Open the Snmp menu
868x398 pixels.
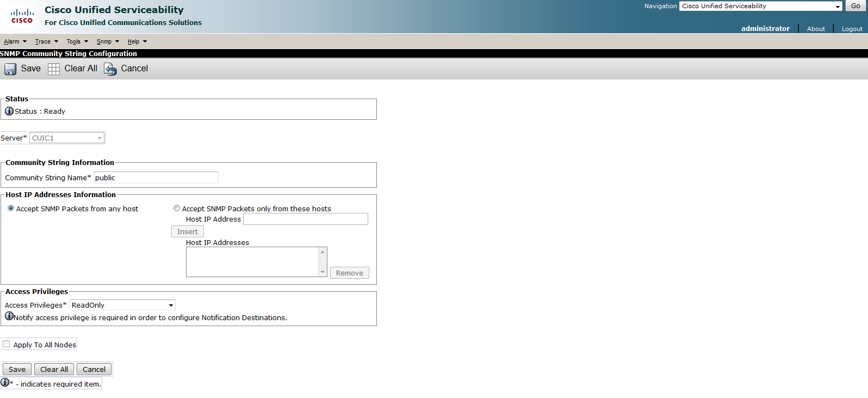click(108, 41)
